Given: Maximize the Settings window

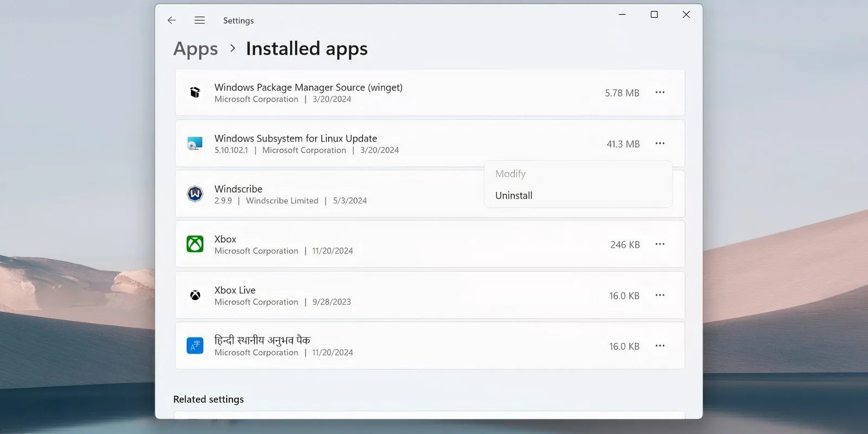Looking at the screenshot, I should coord(654,15).
